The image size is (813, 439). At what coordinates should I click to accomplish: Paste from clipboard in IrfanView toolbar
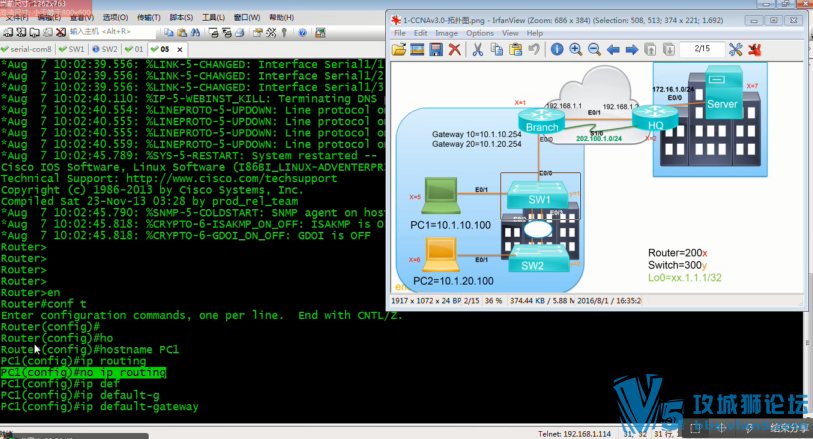515,50
